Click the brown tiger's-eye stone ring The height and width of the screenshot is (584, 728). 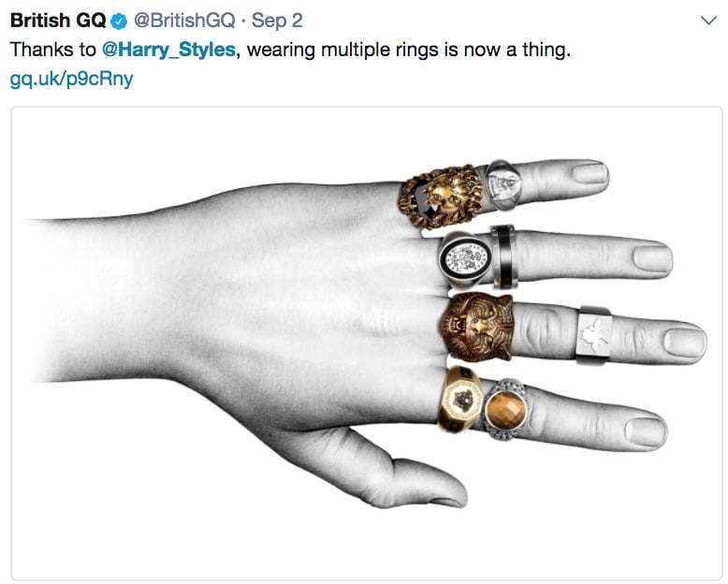click(x=505, y=409)
